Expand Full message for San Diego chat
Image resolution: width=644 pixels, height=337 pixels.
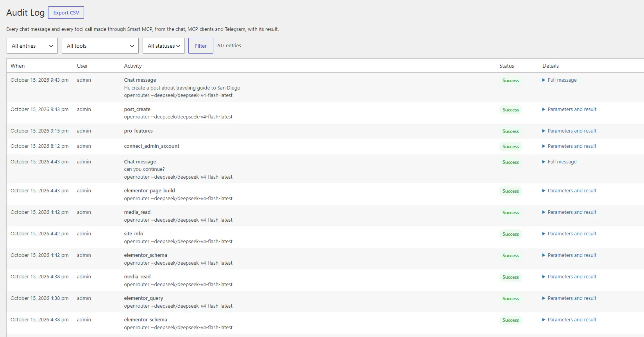point(559,80)
